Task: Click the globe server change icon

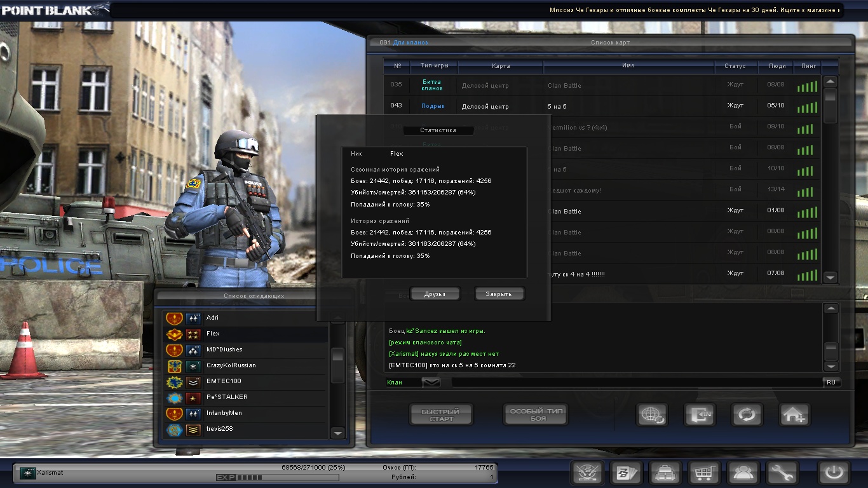Action: point(652,415)
